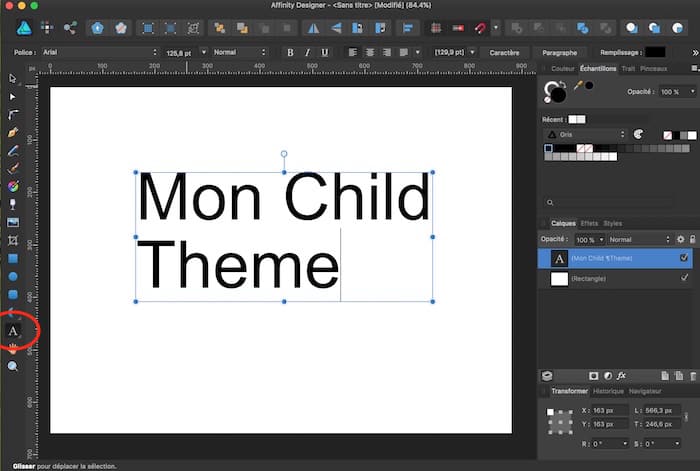Open the layer settings gear icon
Viewport: 700px width, 471px height.
click(x=680, y=239)
